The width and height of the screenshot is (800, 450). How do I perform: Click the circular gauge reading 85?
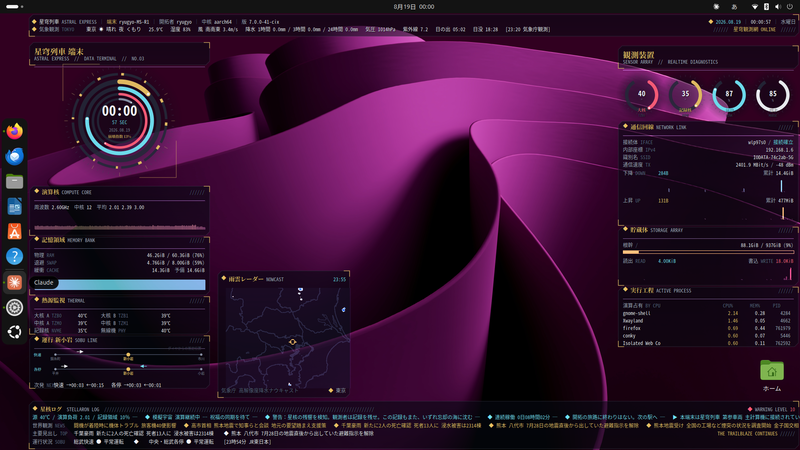(x=773, y=94)
